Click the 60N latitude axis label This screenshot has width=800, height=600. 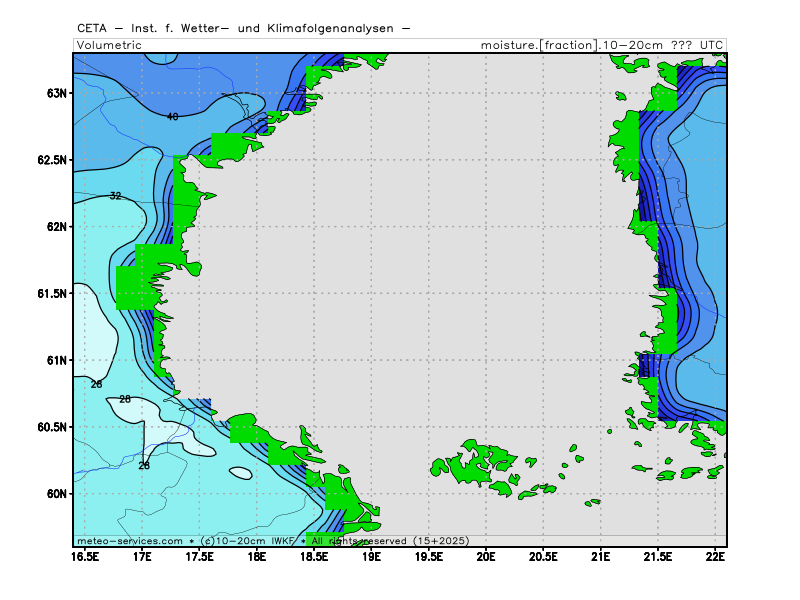click(56, 494)
